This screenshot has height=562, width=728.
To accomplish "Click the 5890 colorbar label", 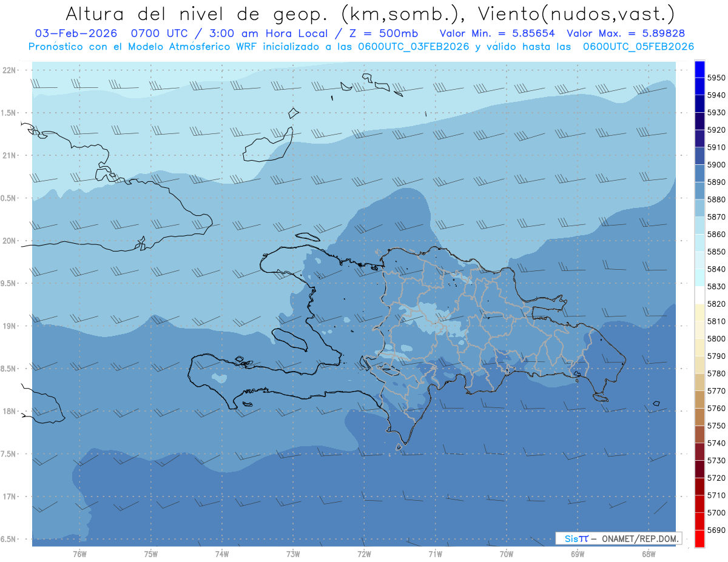I will pyautogui.click(x=716, y=182).
